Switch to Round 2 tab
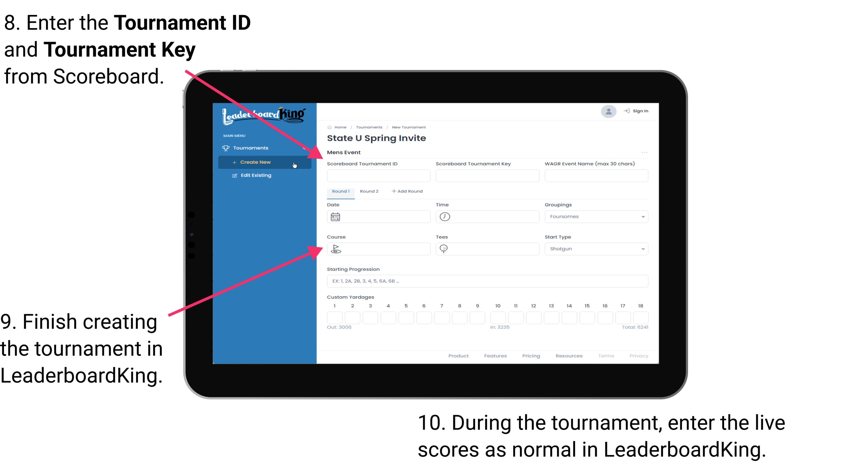Viewport: 868px width, 467px height. (x=369, y=191)
